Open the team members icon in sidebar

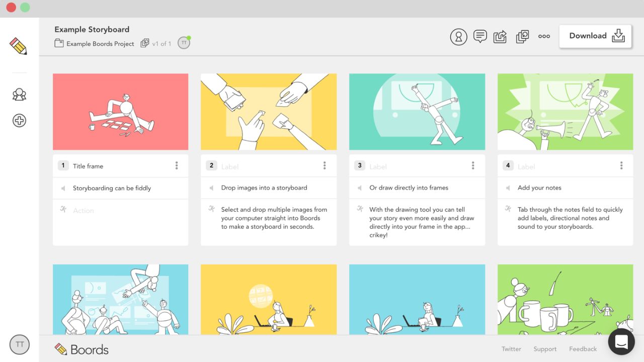coord(19,95)
